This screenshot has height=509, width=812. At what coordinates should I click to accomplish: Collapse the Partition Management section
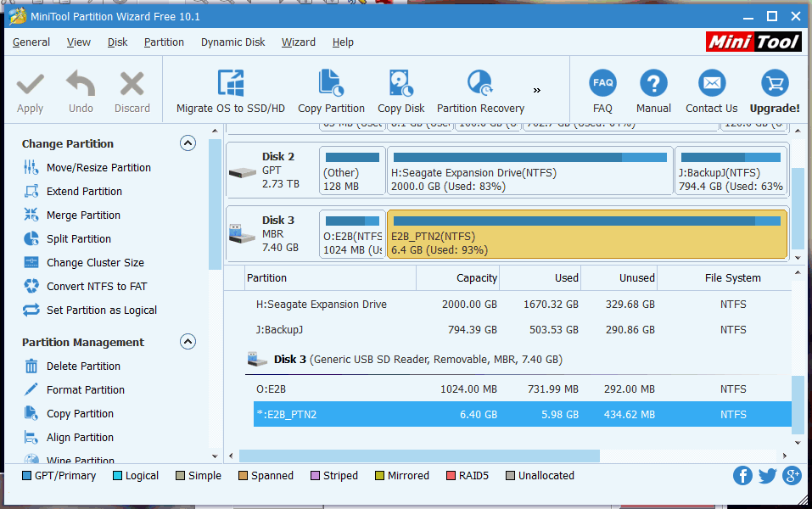click(x=188, y=342)
